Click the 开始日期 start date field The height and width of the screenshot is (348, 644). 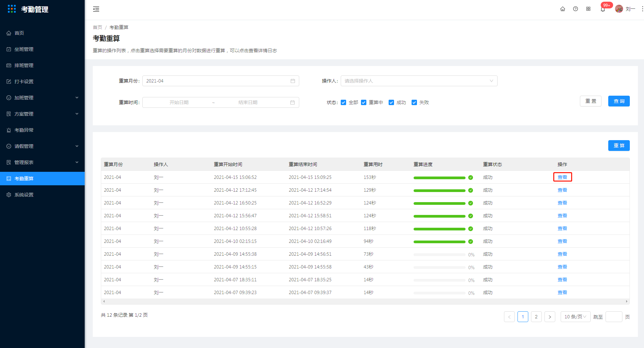pos(179,102)
